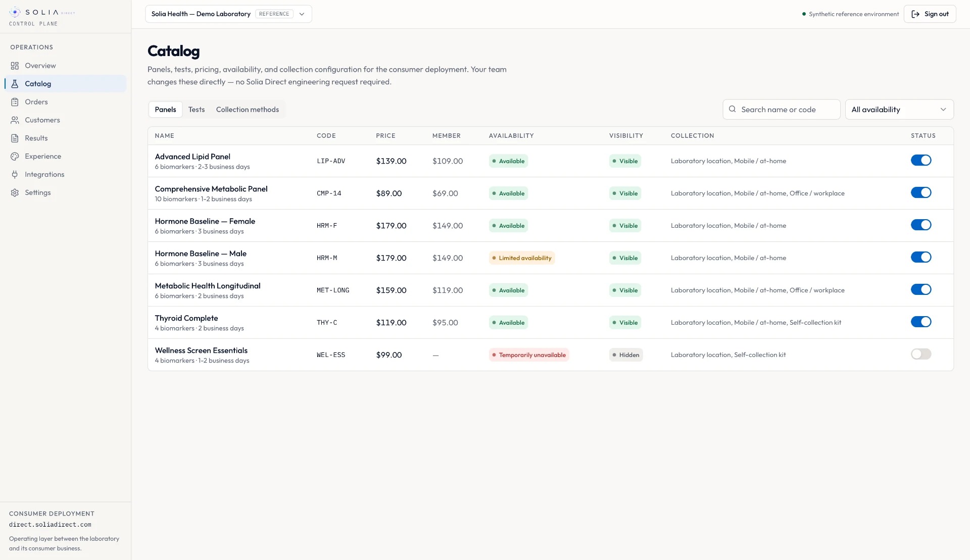The image size is (970, 560).
Task: Expand the Solia Health laboratory selector
Action: pos(228,14)
